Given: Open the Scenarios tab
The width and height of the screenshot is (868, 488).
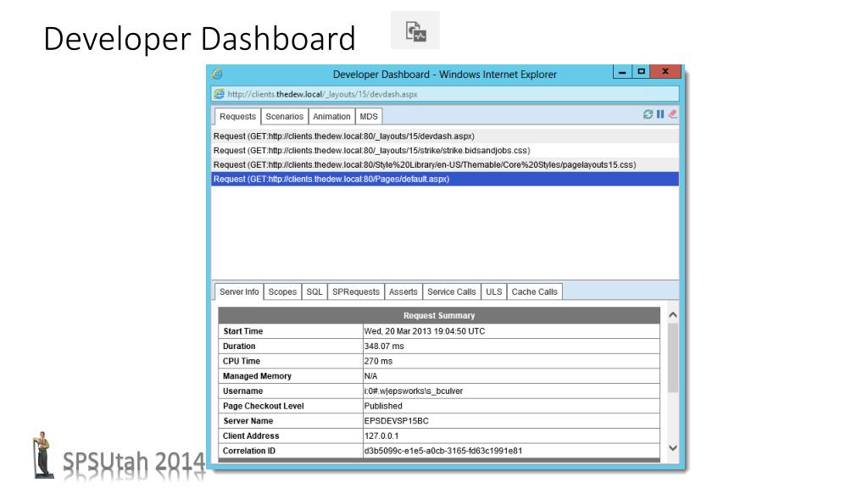Looking at the screenshot, I should click(284, 117).
